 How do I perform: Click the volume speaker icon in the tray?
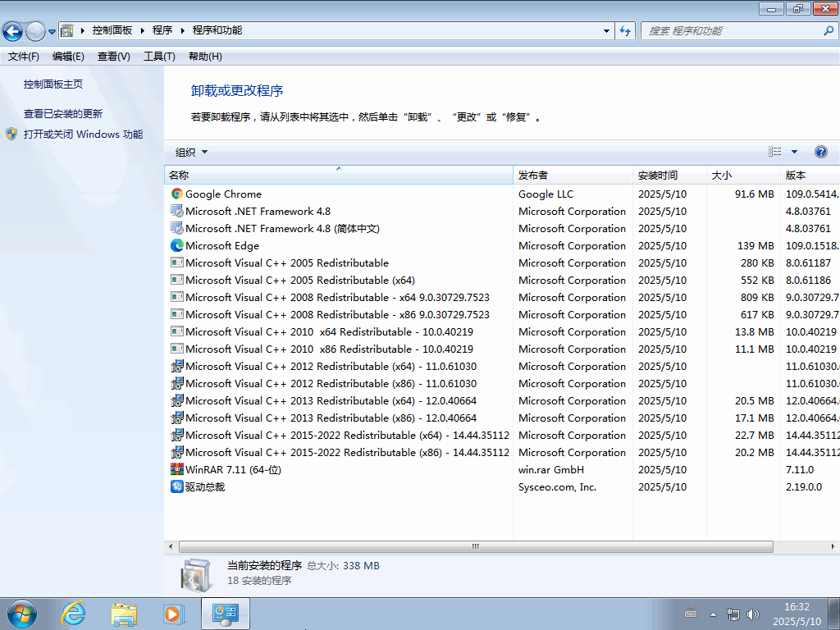(x=752, y=614)
